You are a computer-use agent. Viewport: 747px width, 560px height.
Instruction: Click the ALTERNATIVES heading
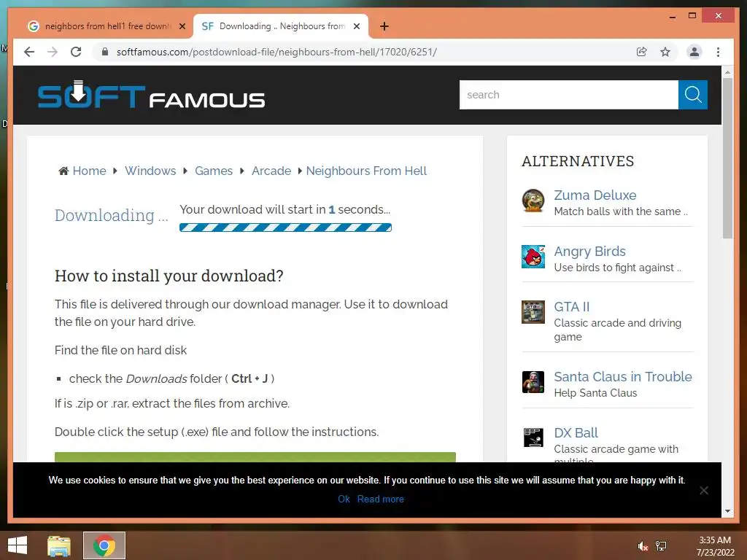pyautogui.click(x=578, y=161)
